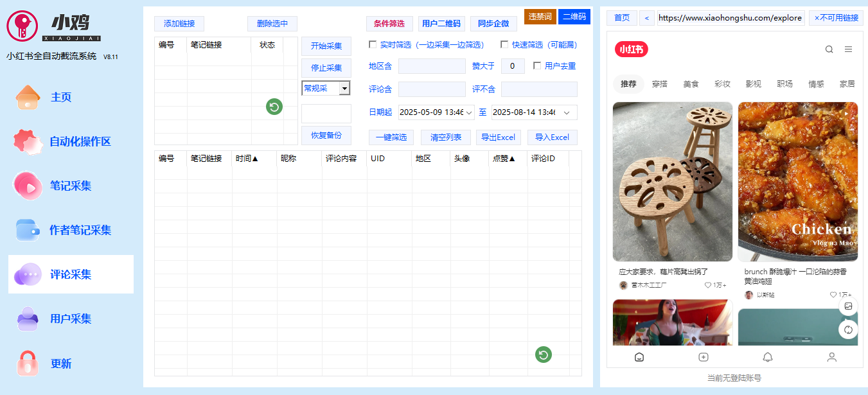Viewport: 868px width, 395px height.
Task: Click the notification bell icon
Action: 767,357
